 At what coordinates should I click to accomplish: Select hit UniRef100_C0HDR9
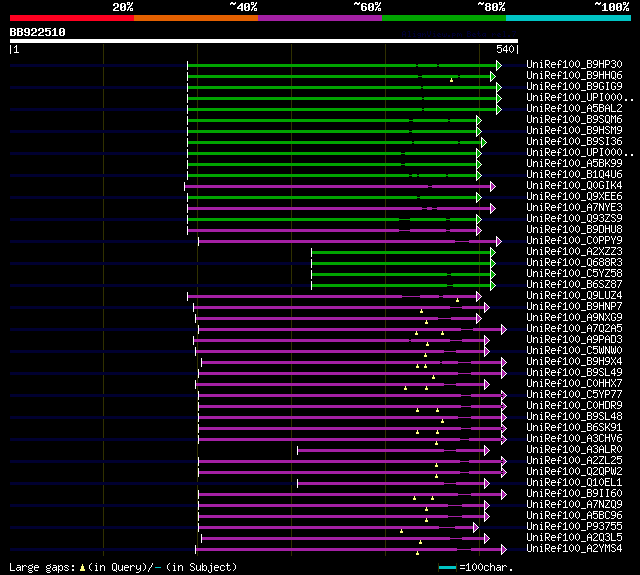point(574,406)
